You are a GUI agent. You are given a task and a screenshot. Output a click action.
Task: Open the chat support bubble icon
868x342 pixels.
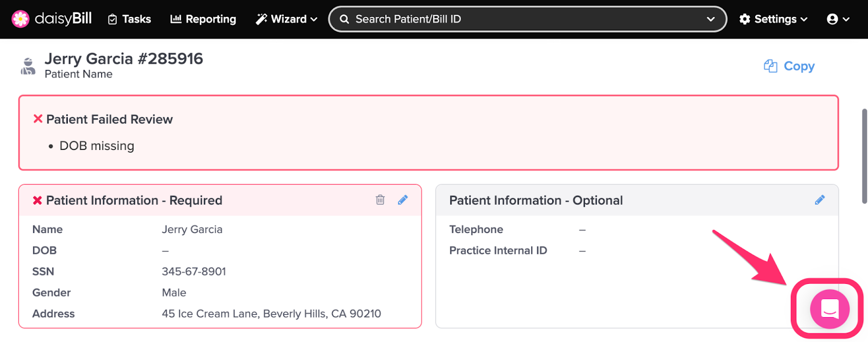[x=829, y=309]
